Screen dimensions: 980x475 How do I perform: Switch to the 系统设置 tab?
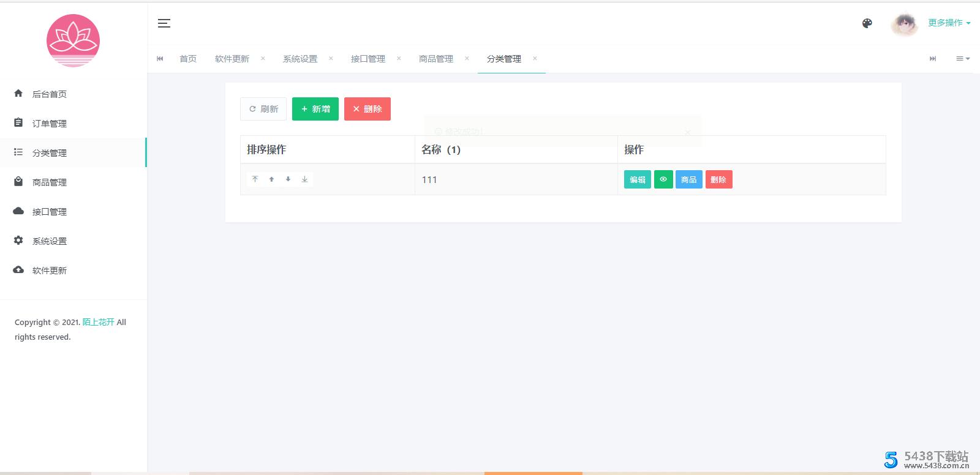point(300,59)
